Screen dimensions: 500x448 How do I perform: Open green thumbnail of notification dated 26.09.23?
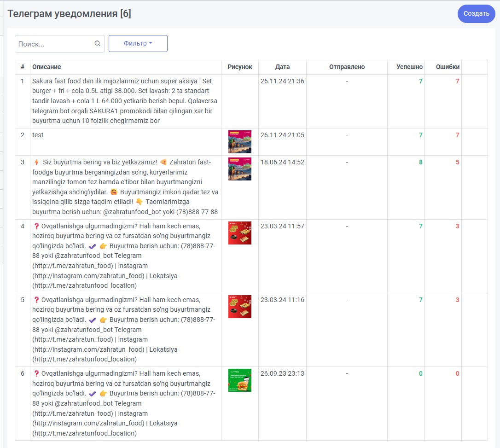tap(240, 380)
